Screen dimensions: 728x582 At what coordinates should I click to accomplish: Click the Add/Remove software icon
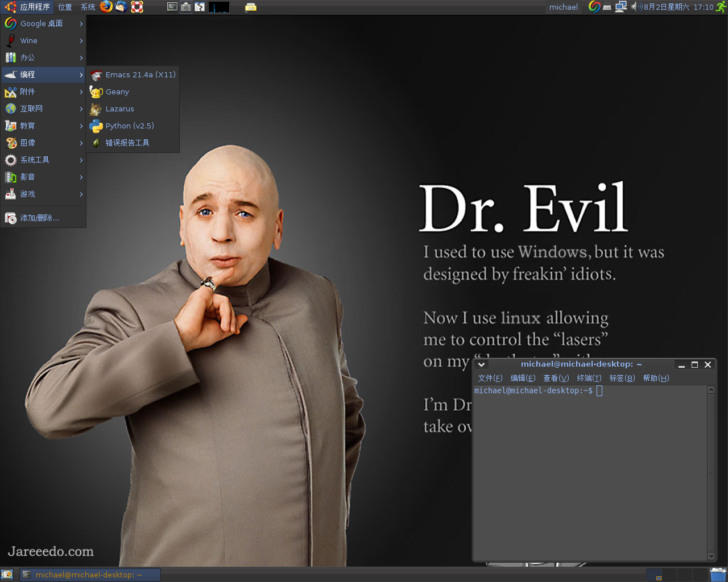10,218
